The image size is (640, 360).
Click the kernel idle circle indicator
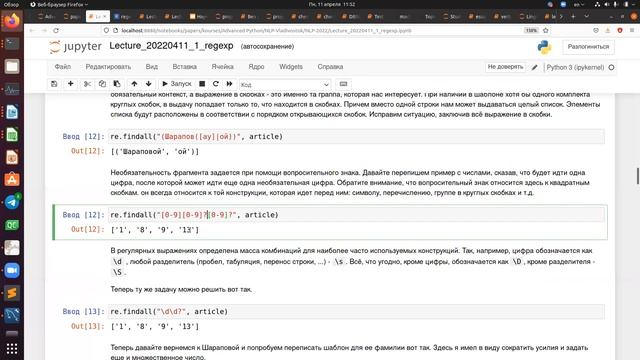coord(611,67)
